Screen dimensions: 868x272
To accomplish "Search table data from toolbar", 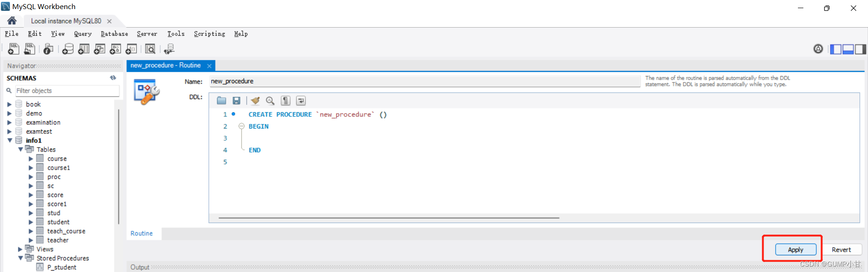I will coord(150,49).
